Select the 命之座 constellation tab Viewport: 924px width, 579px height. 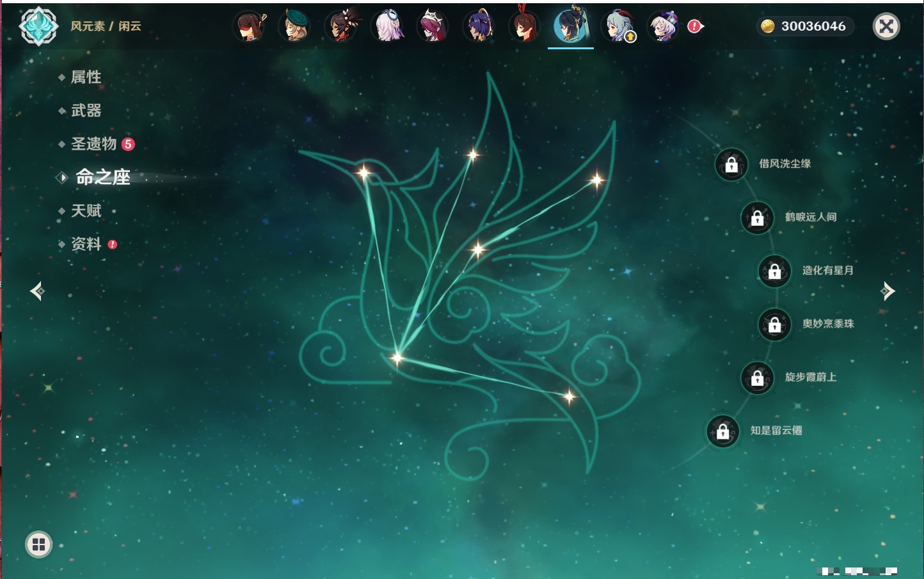tap(102, 177)
